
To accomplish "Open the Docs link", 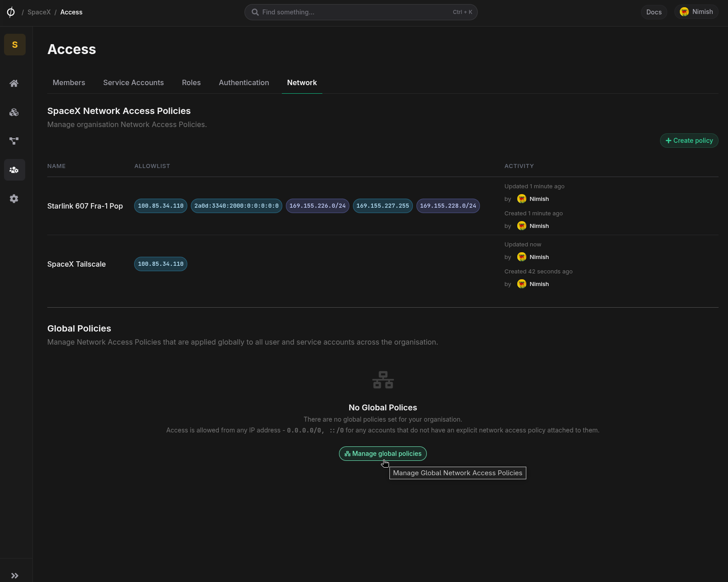I will pyautogui.click(x=654, y=12).
